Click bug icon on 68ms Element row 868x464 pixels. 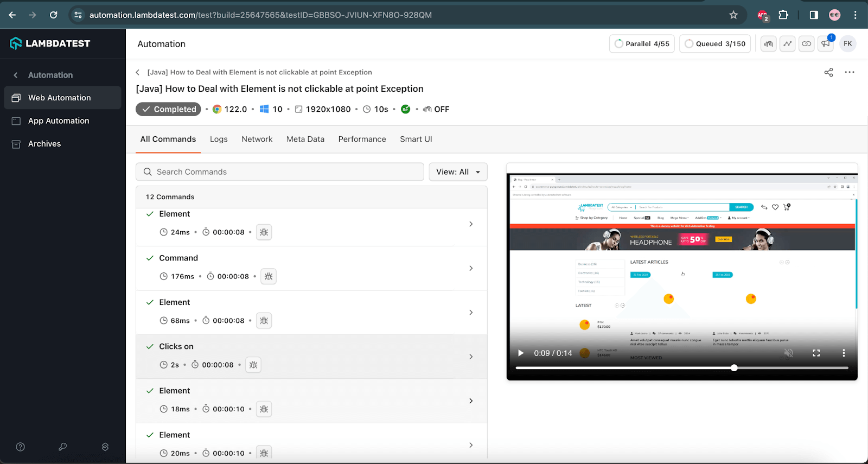pyautogui.click(x=264, y=321)
